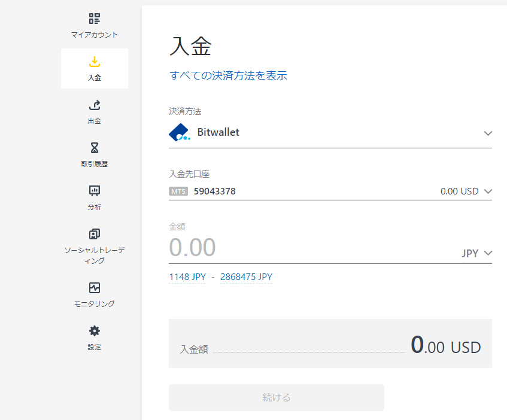Expand the deposit account 59043378 dropdown
Viewport: 507px width, 420px height.
coord(330,191)
